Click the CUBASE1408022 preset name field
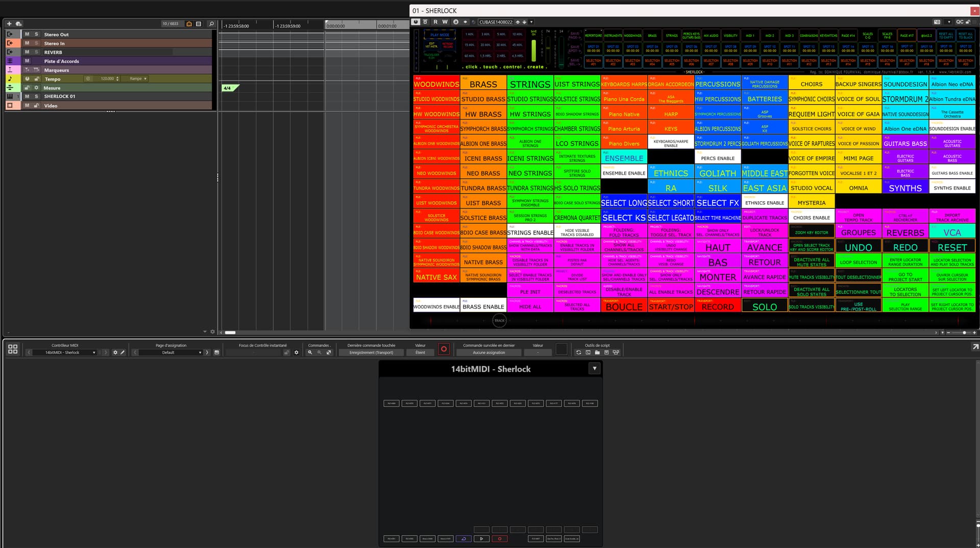980x548 pixels. (x=496, y=22)
